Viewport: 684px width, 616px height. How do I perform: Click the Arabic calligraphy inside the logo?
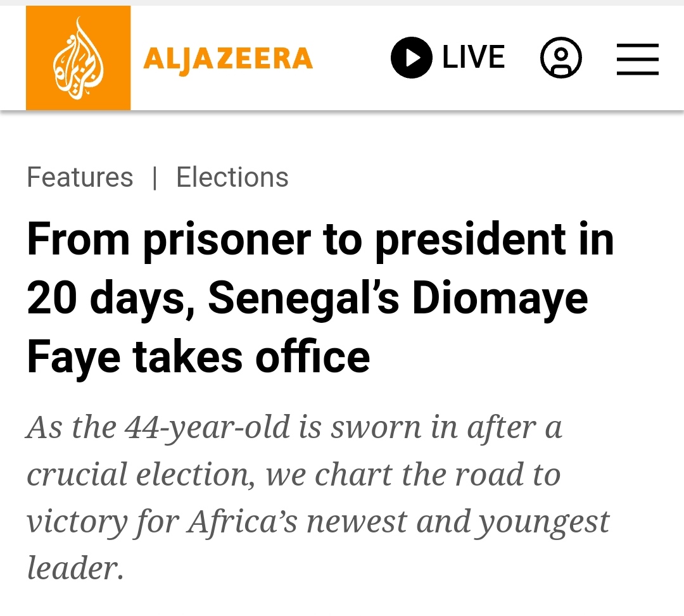pyautogui.click(x=78, y=59)
